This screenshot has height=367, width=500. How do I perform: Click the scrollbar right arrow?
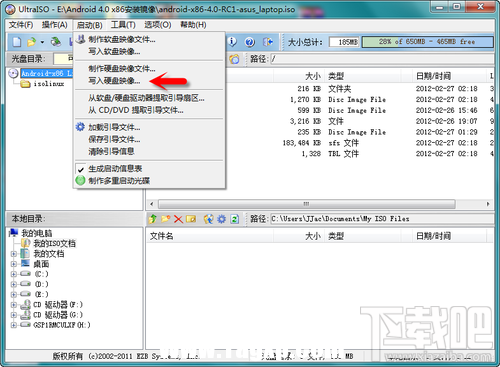488,204
